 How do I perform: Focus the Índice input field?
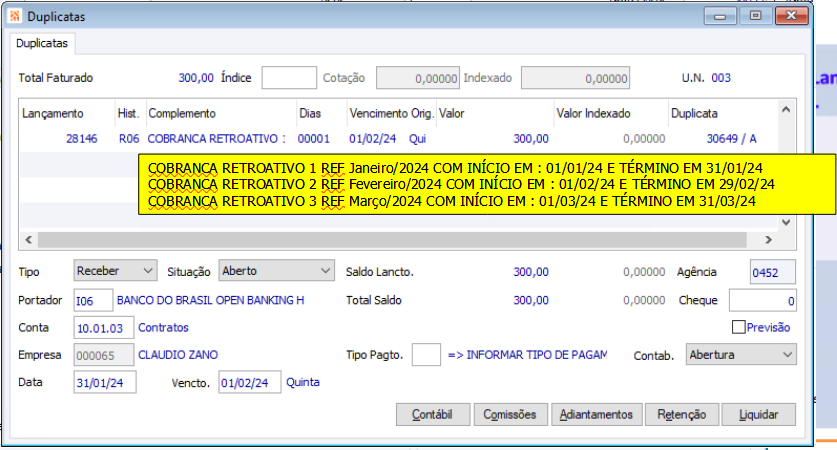click(289, 78)
